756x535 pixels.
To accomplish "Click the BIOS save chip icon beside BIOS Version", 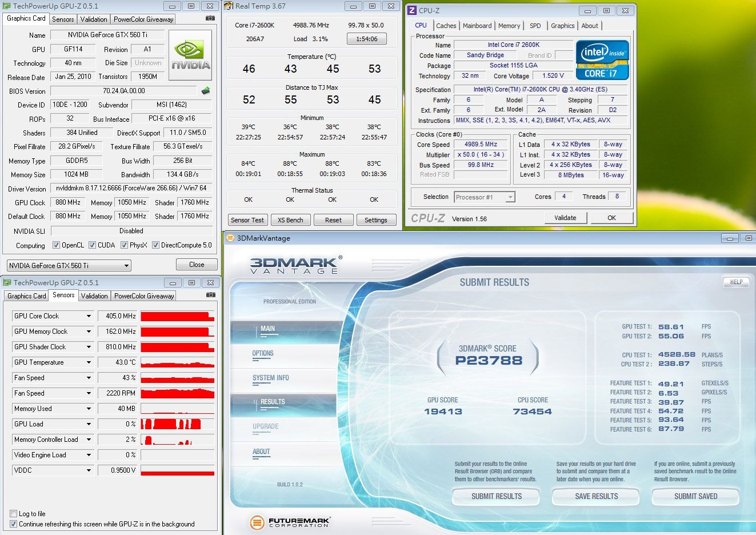I will 206,91.
